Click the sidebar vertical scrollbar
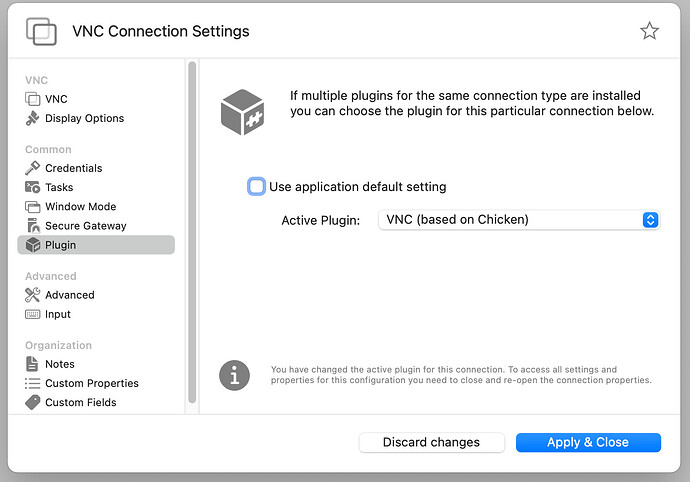Image resolution: width=690 pixels, height=482 pixels. pos(189,230)
